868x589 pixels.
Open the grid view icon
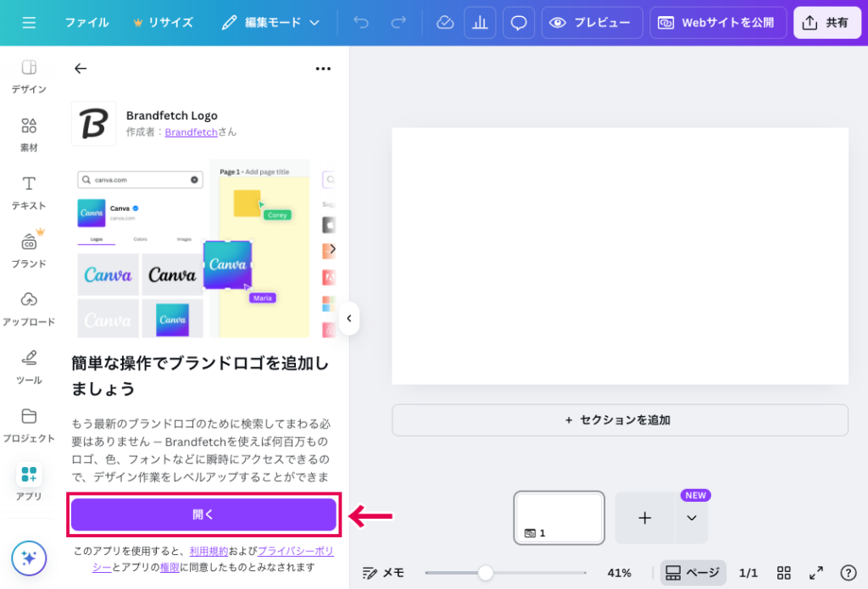coord(784,572)
